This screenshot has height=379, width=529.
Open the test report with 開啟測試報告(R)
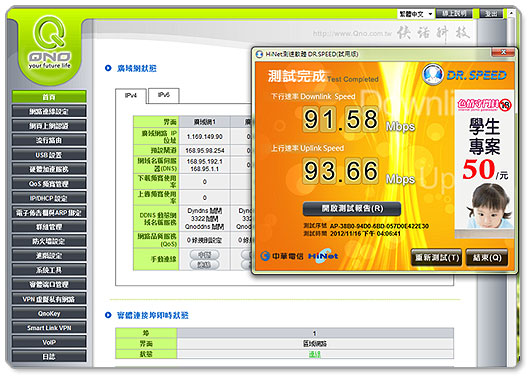pos(352,209)
